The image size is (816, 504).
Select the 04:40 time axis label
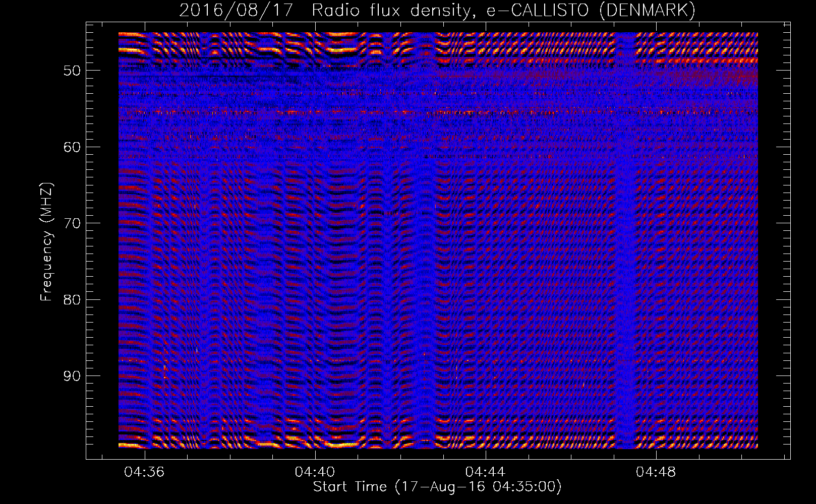coord(315,472)
